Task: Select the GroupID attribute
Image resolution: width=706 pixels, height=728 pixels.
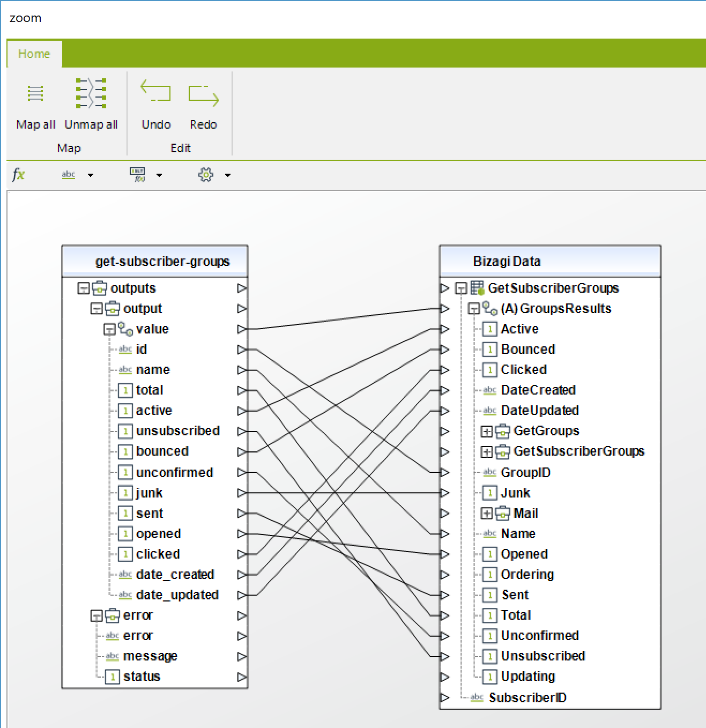Action: [x=525, y=473]
